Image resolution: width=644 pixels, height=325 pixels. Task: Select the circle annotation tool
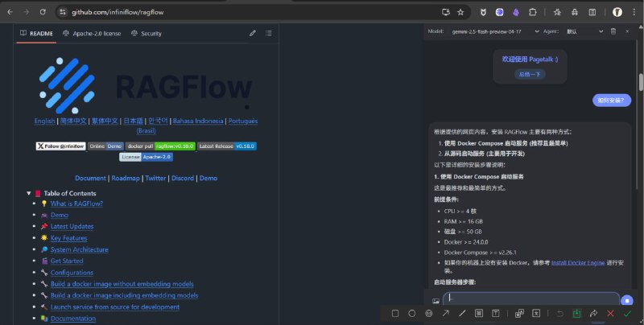(x=411, y=313)
